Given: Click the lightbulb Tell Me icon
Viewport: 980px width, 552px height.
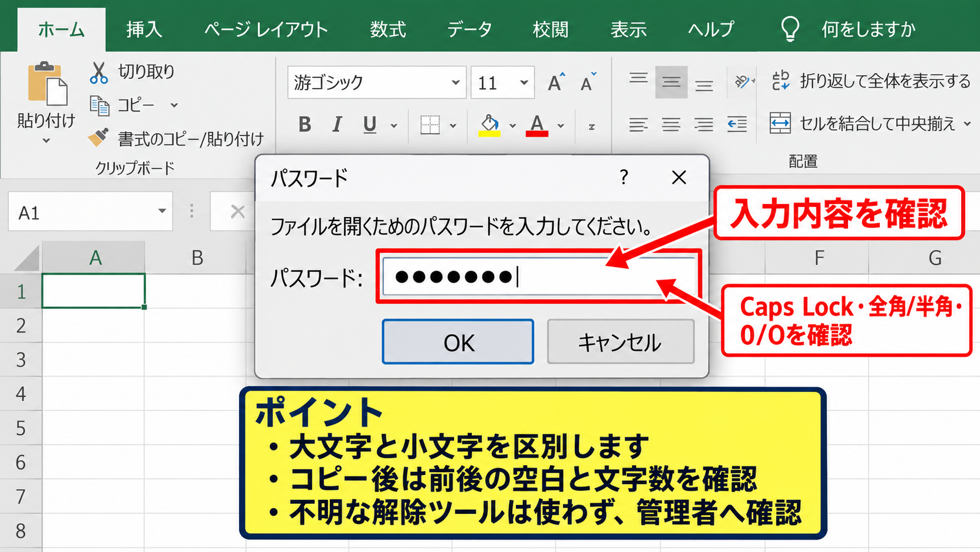Looking at the screenshot, I should point(790,29).
